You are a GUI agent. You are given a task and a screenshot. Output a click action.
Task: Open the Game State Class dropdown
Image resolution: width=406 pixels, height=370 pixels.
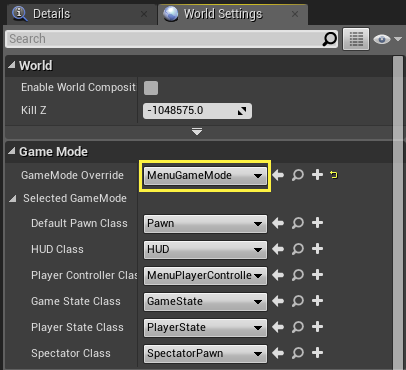click(205, 302)
